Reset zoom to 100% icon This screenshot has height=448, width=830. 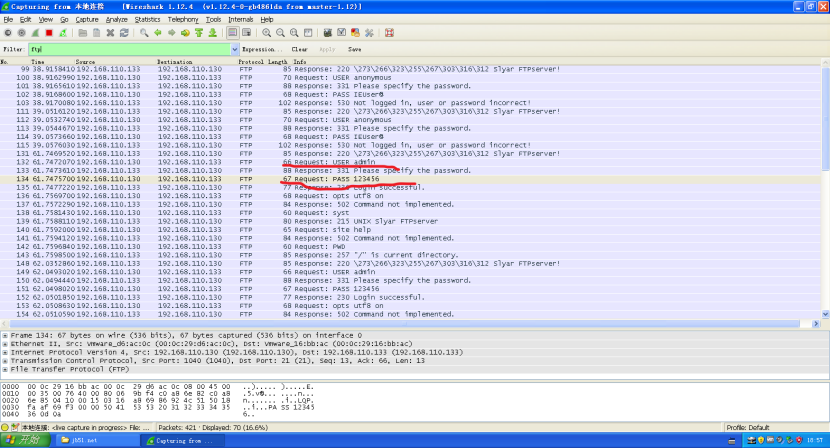coord(294,33)
